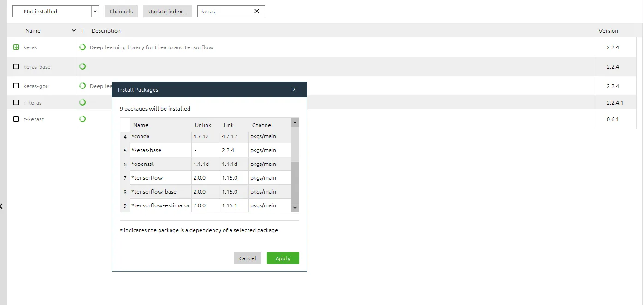This screenshot has width=644, height=305.
Task: Select the *openssl dependency row
Action: pyautogui.click(x=206, y=164)
